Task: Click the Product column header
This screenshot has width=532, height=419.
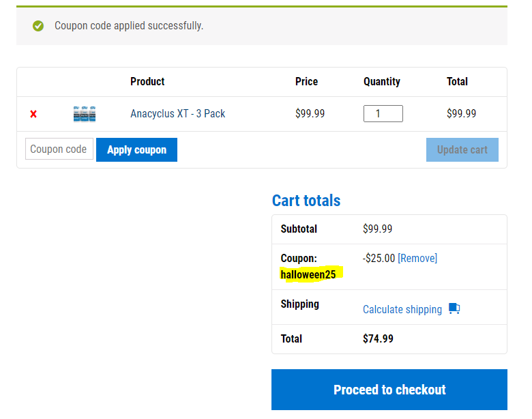Action: 147,81
